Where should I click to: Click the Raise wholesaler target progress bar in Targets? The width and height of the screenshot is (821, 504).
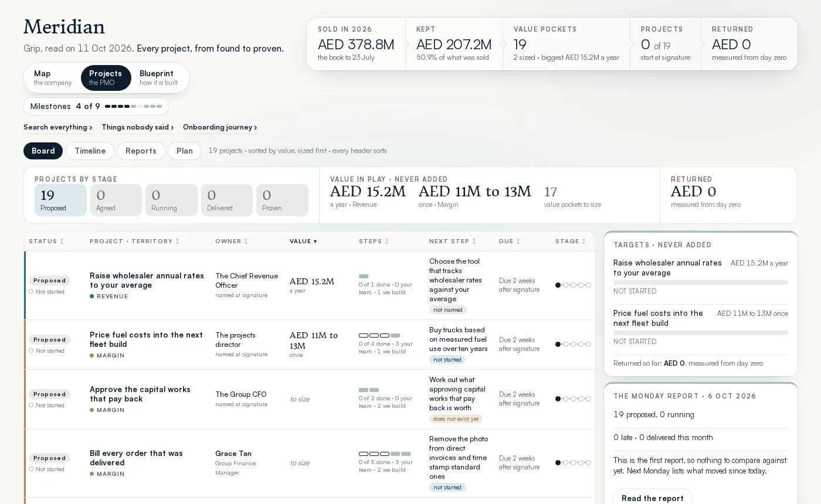[701, 282]
